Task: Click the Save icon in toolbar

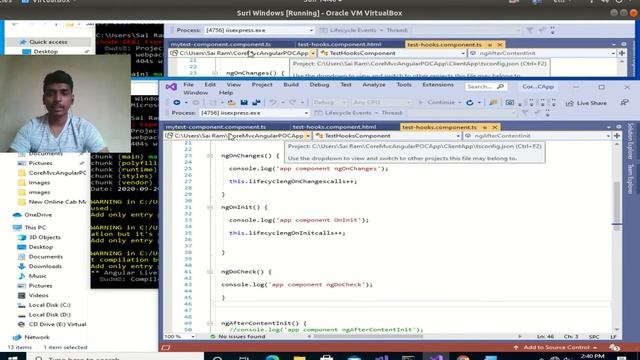Action: coord(244,102)
